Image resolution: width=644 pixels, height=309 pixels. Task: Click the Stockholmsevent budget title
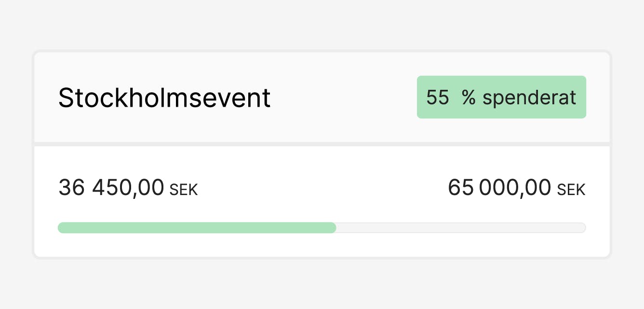tap(164, 98)
